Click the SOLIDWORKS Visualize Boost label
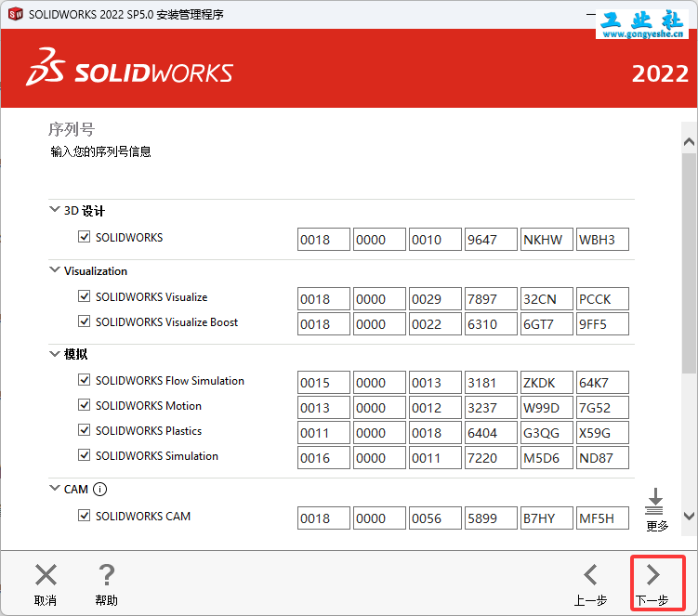Screen dimensions: 698x616 coord(166,321)
